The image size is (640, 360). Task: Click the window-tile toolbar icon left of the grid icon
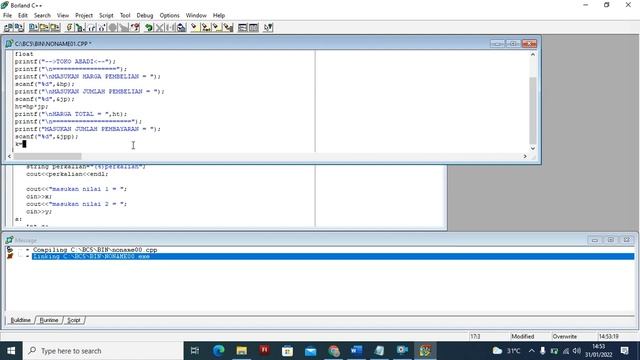tap(242, 27)
